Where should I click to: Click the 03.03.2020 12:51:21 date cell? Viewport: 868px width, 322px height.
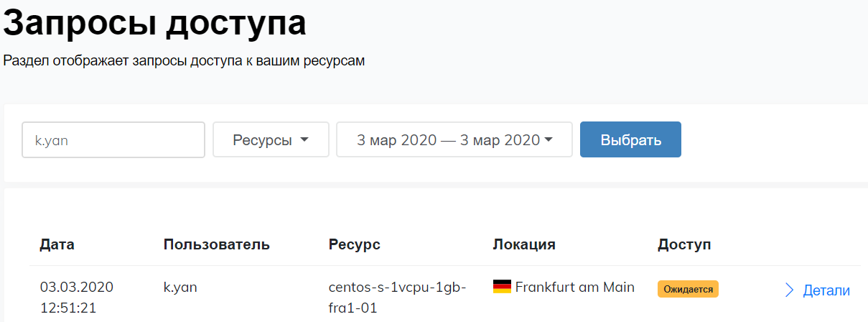tap(77, 298)
